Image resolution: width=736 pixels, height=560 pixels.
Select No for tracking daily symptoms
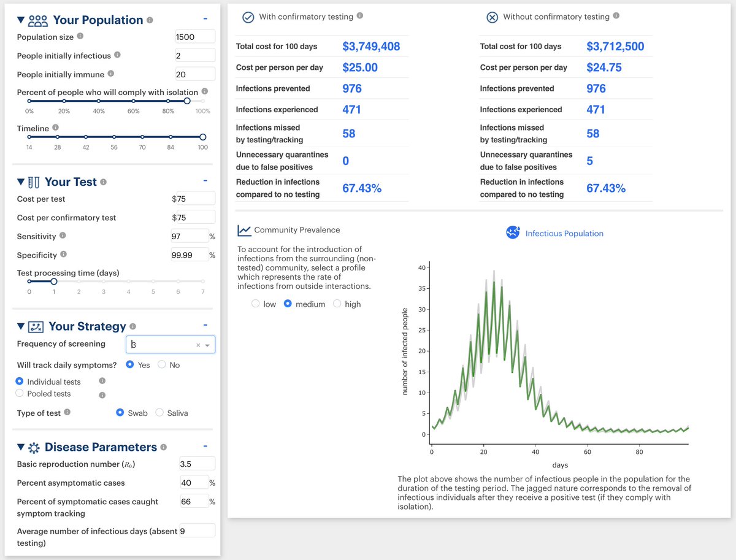[162, 364]
